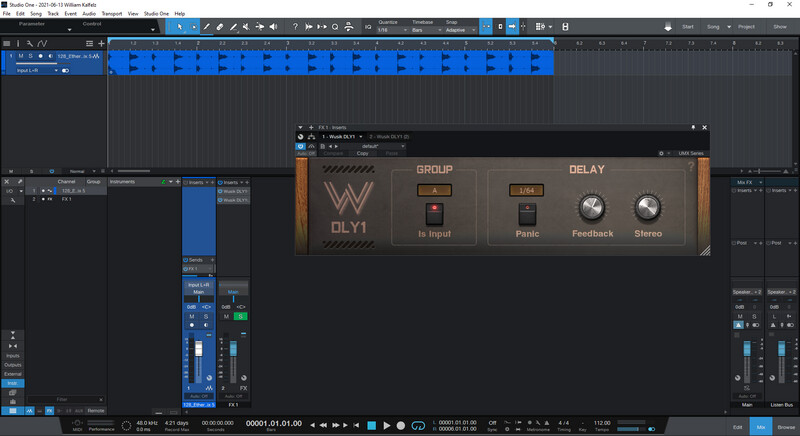Screen dimensions: 800x436
Task: Toggle the Panic switch on DLY1
Action: coord(527,214)
